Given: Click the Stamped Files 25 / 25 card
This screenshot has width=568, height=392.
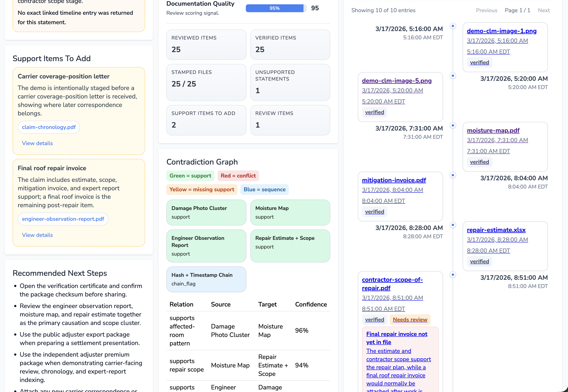Looking at the screenshot, I should (x=206, y=83).
